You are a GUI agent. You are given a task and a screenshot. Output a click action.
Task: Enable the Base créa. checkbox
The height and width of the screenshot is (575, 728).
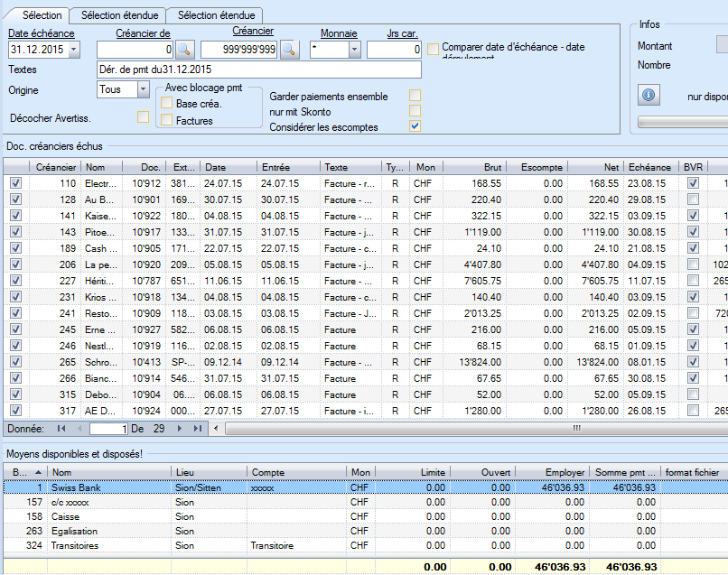pyautogui.click(x=167, y=104)
